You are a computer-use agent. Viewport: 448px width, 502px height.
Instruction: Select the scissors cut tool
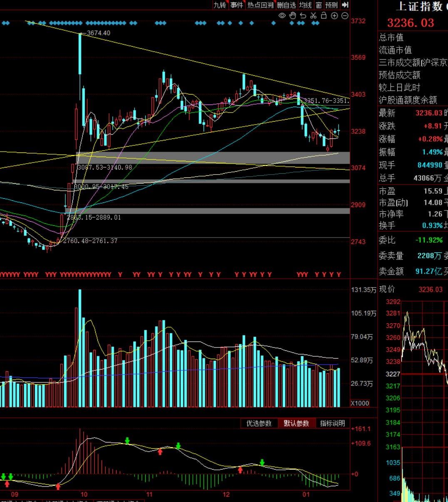314,16
